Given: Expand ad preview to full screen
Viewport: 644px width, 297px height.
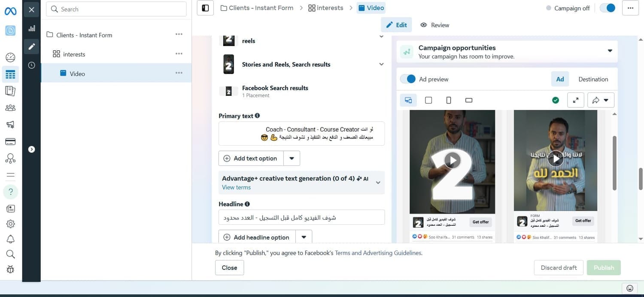Looking at the screenshot, I should pyautogui.click(x=576, y=100).
